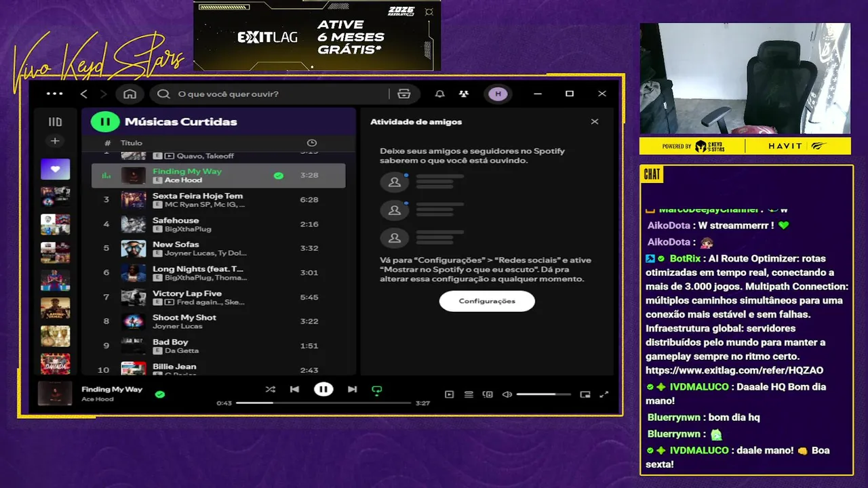Select the "Billie Jean" track
Viewport: 868px width, 488px height.
tap(218, 369)
